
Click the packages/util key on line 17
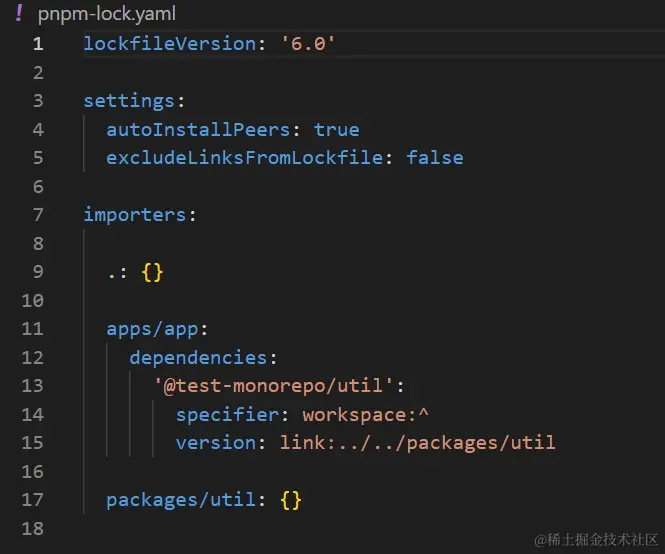[181, 500]
